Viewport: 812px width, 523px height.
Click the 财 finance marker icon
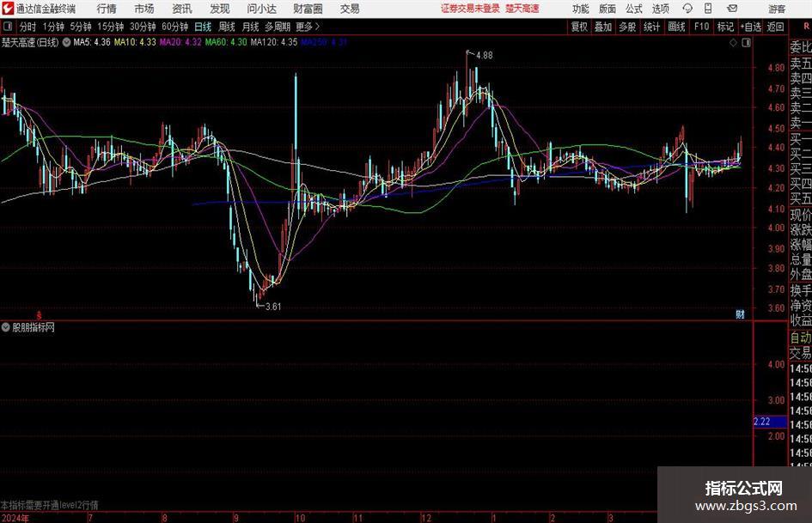point(741,313)
